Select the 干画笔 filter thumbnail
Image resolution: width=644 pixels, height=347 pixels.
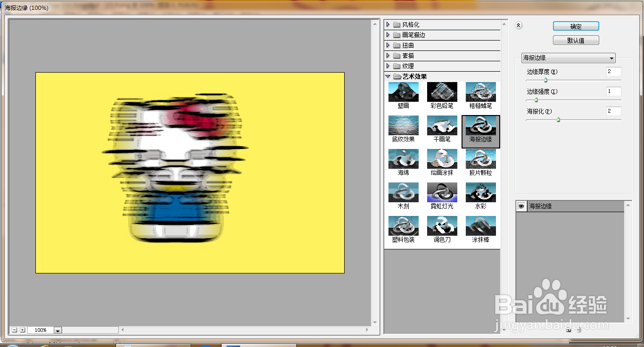pos(442,126)
